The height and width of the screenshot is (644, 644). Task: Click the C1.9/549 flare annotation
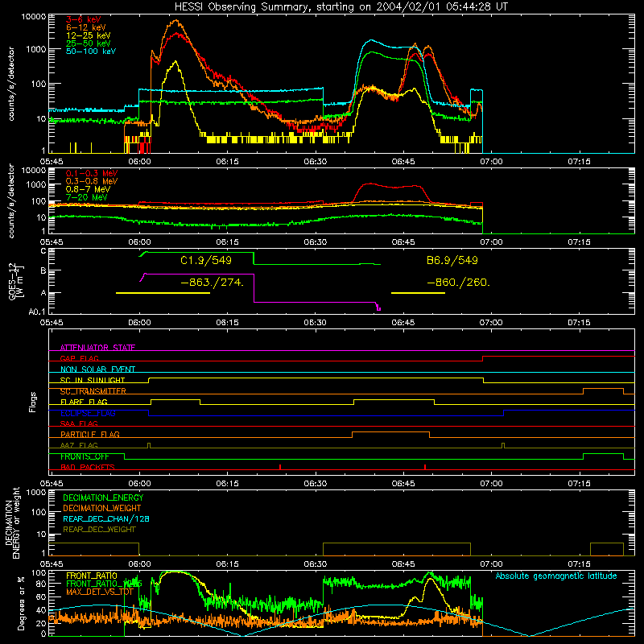[206, 260]
